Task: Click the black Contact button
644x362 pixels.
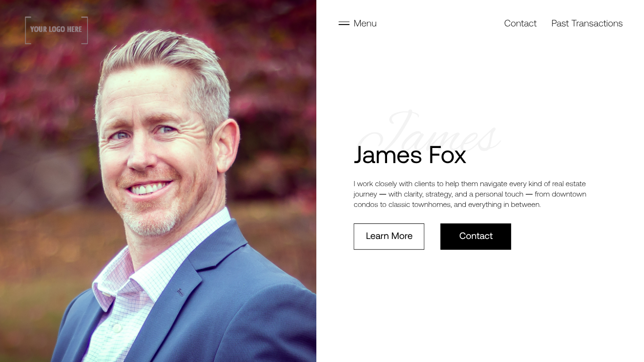Action: click(x=476, y=236)
